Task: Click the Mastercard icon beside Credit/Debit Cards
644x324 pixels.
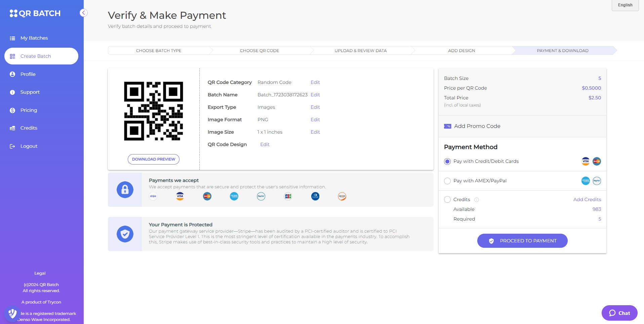Action: pos(597,161)
